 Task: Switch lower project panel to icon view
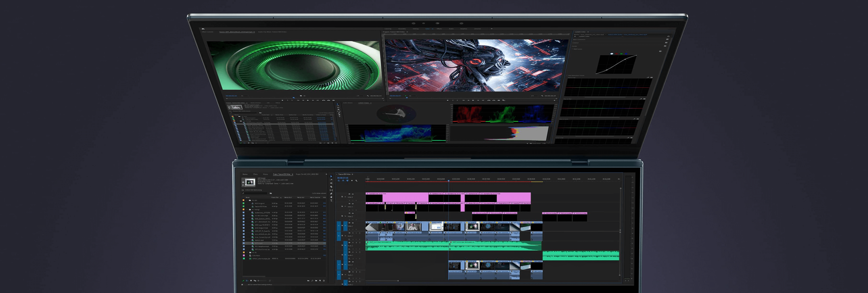pos(251,281)
